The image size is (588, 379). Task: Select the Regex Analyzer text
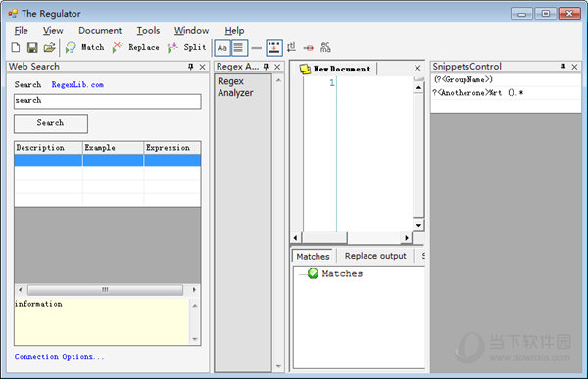235,87
